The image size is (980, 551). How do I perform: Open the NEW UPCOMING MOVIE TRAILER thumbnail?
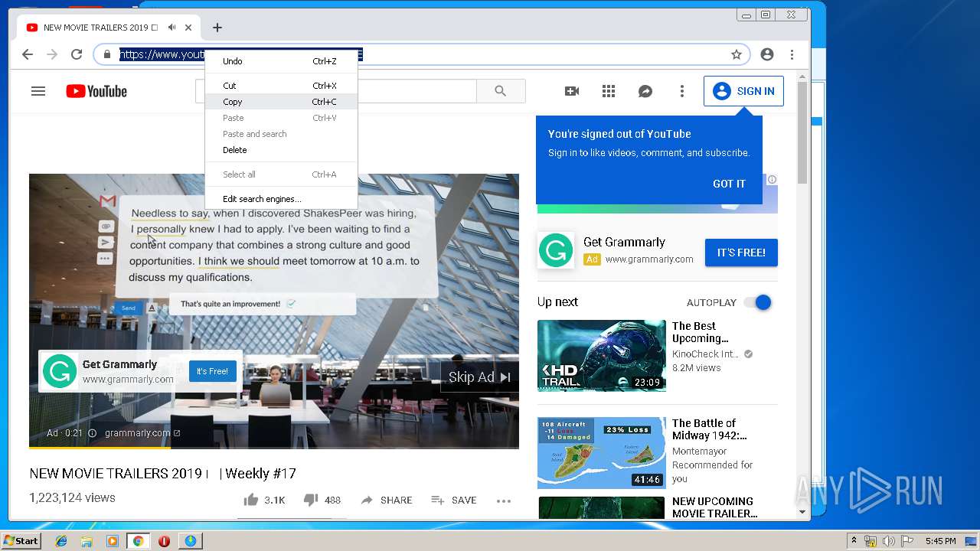tap(602, 507)
